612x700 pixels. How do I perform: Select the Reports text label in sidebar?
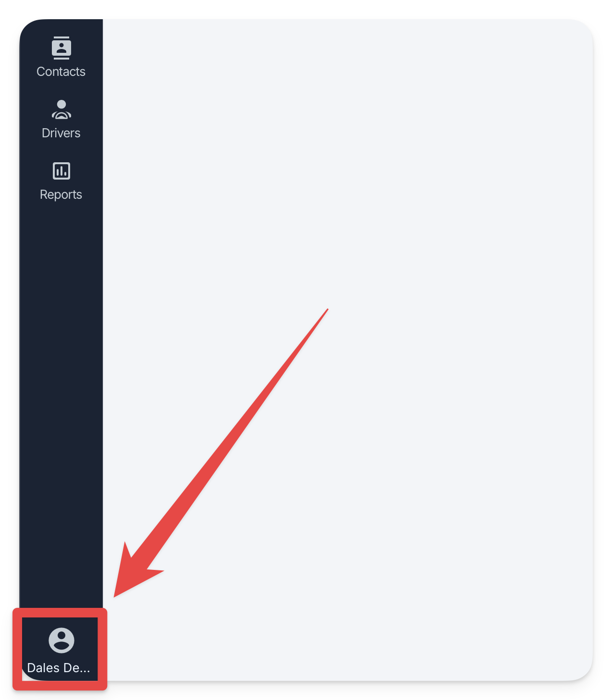pos(61,194)
